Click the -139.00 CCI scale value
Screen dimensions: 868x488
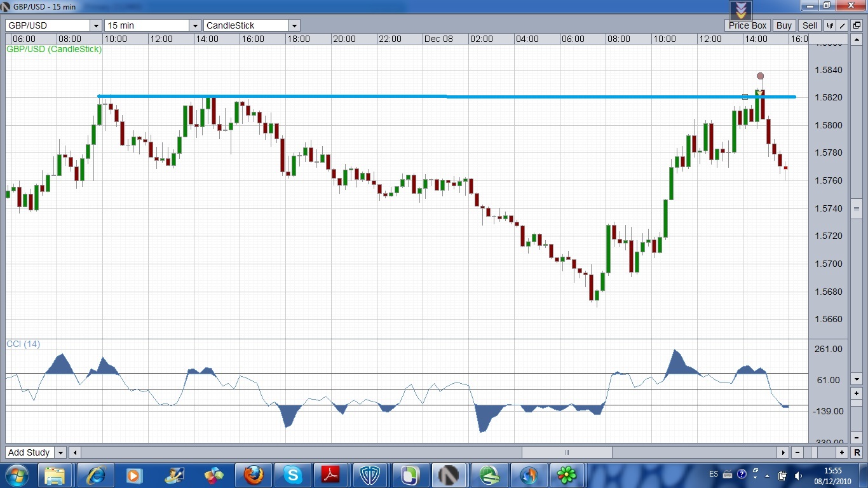pyautogui.click(x=829, y=411)
